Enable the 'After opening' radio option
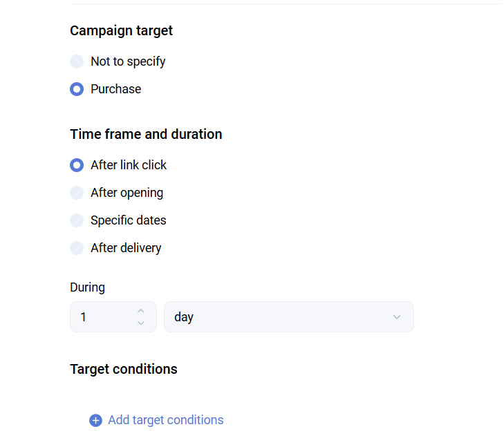Screen dimensions: 504x447 (77, 193)
